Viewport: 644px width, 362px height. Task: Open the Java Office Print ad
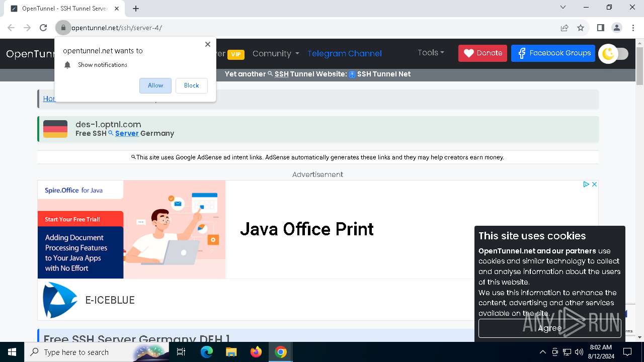(307, 229)
